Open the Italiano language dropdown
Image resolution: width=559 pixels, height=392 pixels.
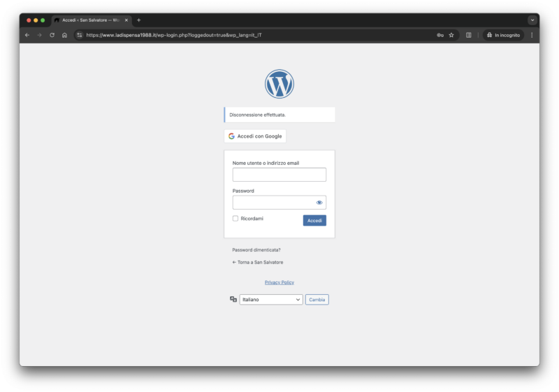tap(271, 300)
